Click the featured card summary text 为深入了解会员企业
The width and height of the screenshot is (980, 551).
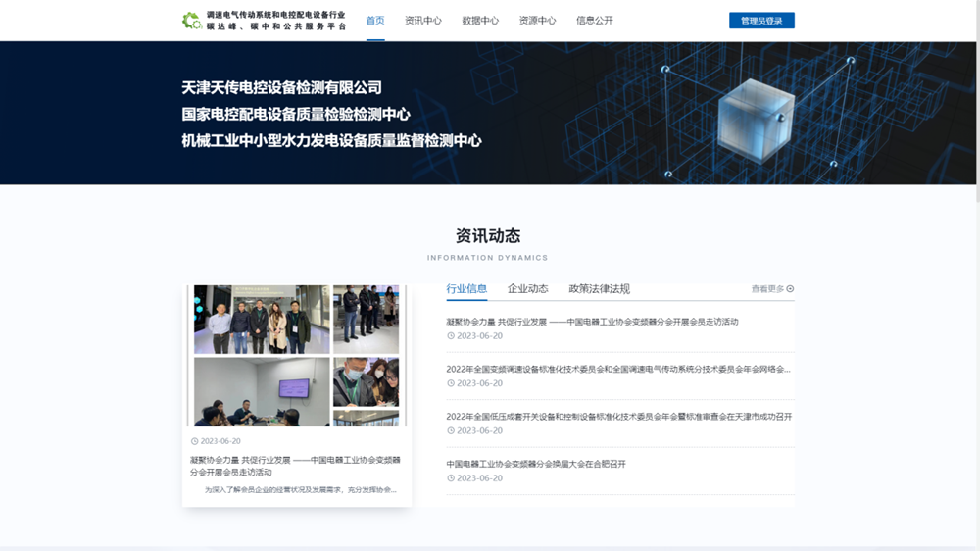[x=300, y=489]
